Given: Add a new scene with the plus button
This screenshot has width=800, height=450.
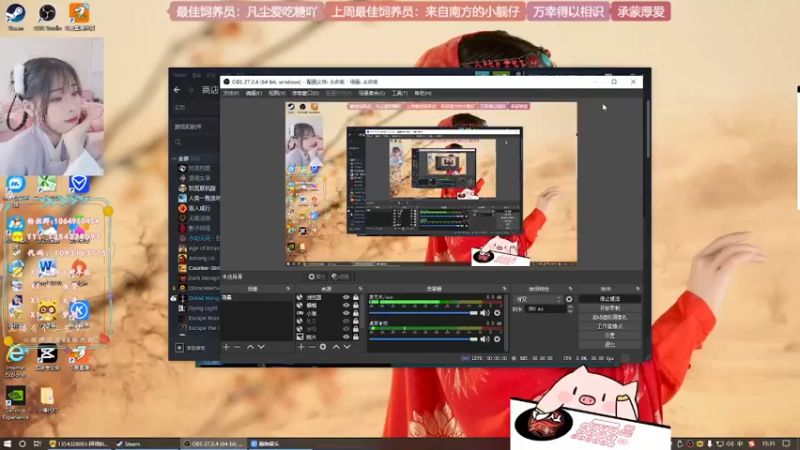Looking at the screenshot, I should (x=226, y=347).
